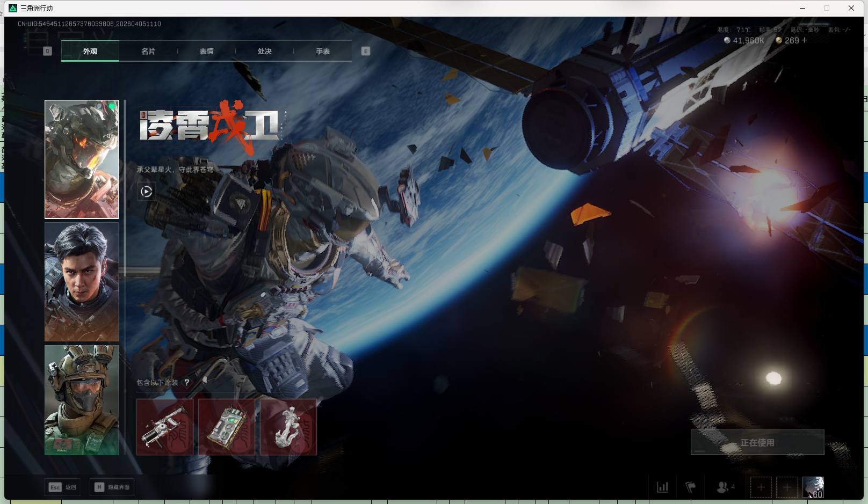The height and width of the screenshot is (504, 868).
Task: Click the 三角洲行动 app icon in title bar
Action: (x=13, y=8)
